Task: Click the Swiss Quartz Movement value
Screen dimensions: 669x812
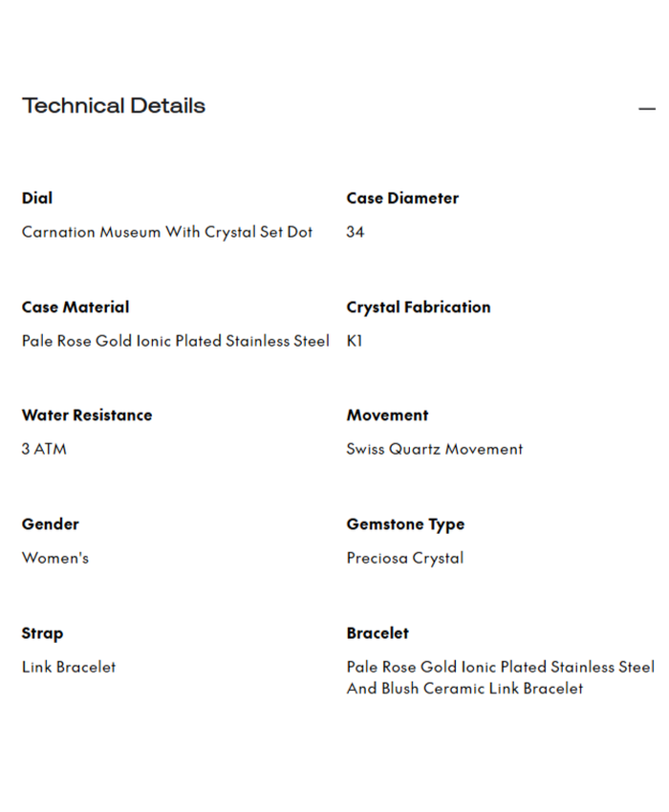Action: pos(435,449)
